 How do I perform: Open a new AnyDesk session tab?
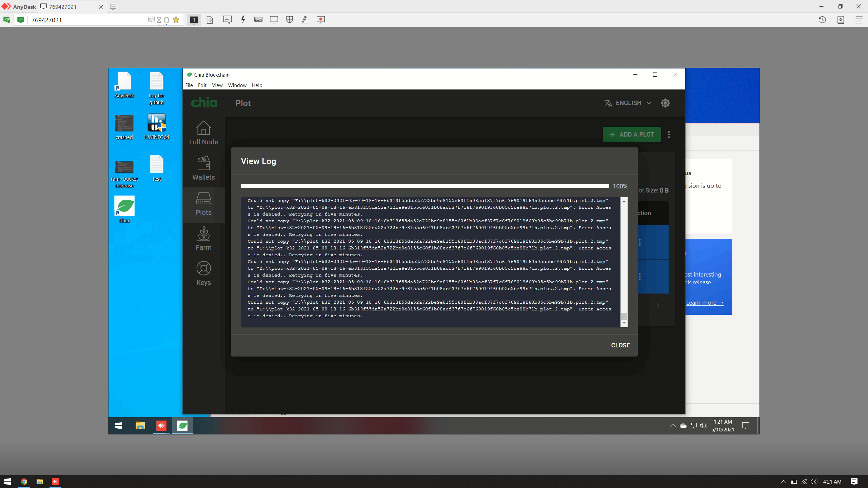113,6
